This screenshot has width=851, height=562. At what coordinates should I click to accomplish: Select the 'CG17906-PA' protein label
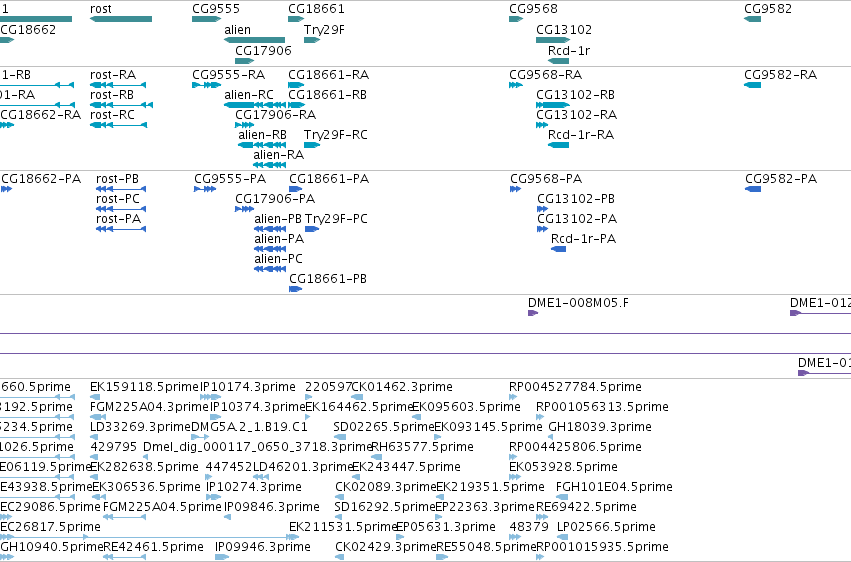click(x=275, y=199)
